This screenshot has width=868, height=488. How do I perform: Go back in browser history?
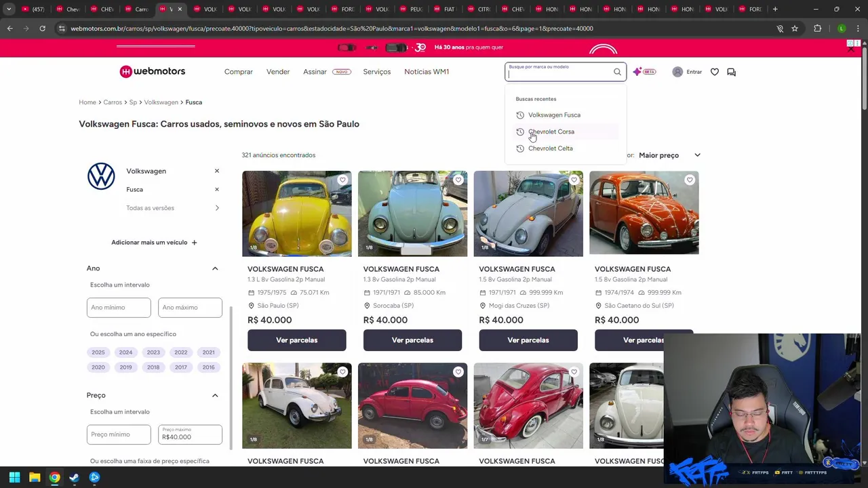pos(9,28)
